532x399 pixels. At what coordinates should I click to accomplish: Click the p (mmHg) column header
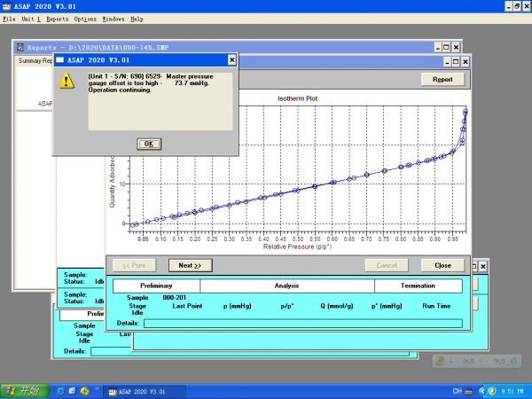[x=237, y=306]
